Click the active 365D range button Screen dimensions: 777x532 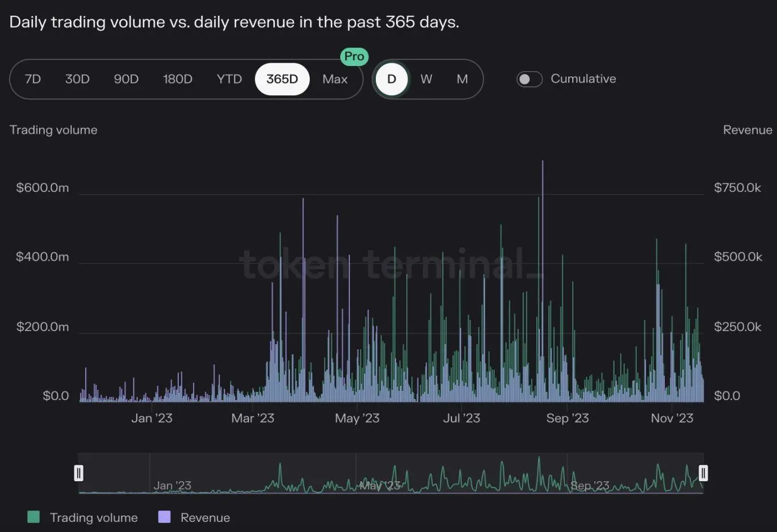click(282, 79)
